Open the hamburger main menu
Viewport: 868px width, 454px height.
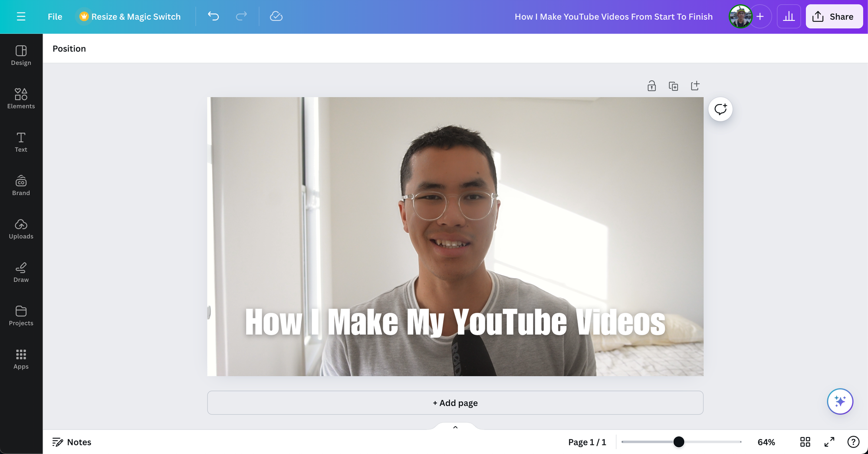21,16
